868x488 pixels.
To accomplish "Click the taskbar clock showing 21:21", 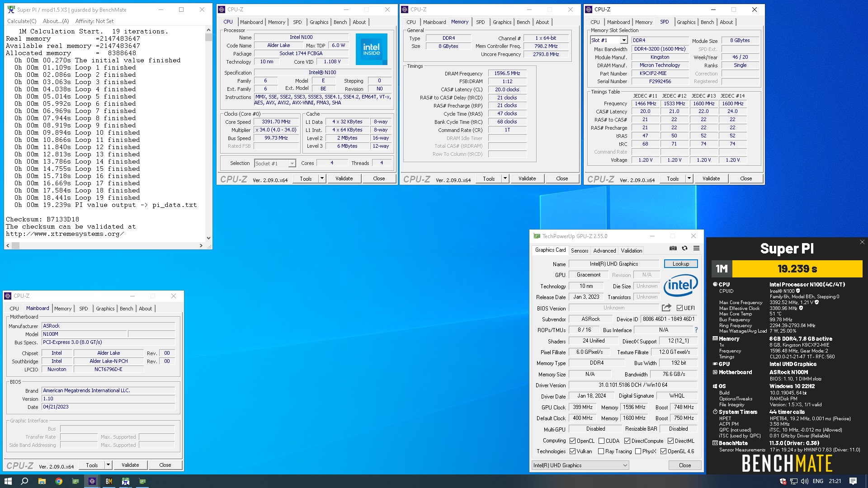I will point(835,481).
